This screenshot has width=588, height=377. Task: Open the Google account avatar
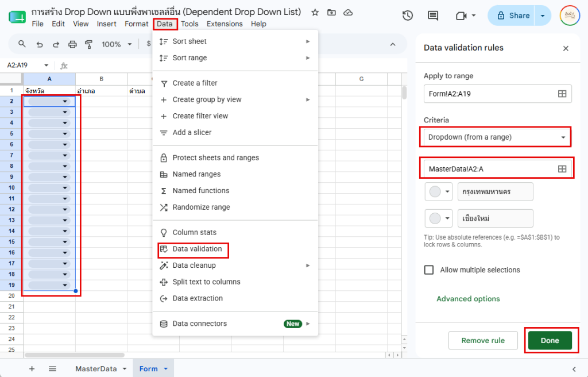click(x=570, y=16)
